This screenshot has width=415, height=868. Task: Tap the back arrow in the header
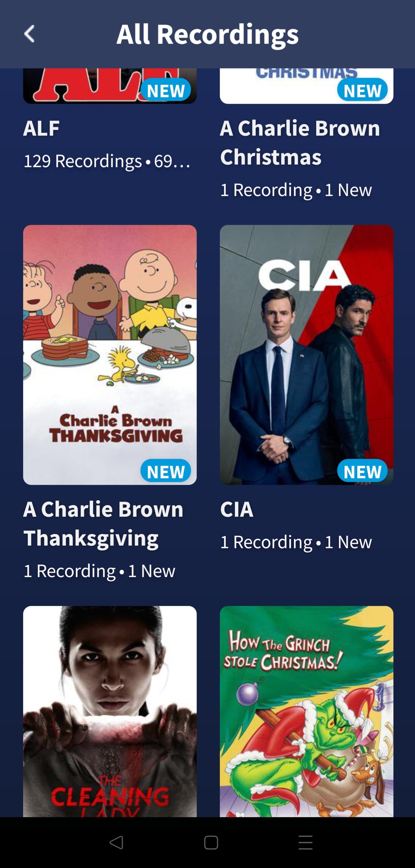(x=29, y=34)
